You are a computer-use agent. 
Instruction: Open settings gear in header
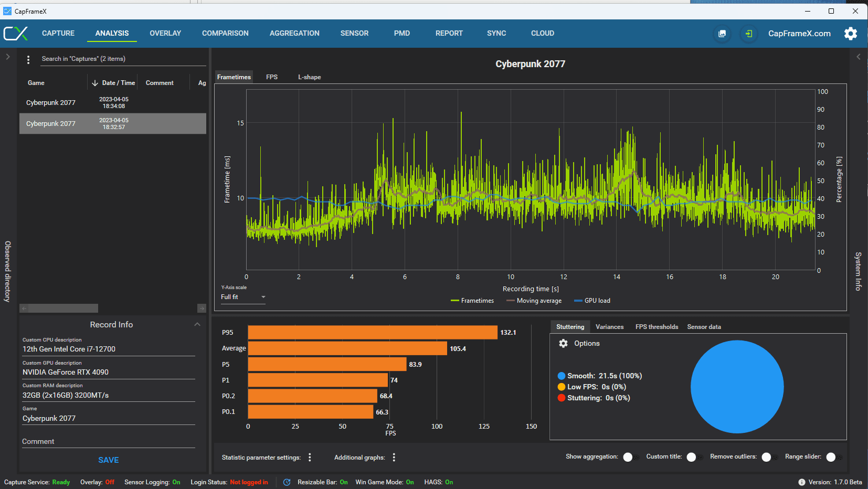(851, 34)
